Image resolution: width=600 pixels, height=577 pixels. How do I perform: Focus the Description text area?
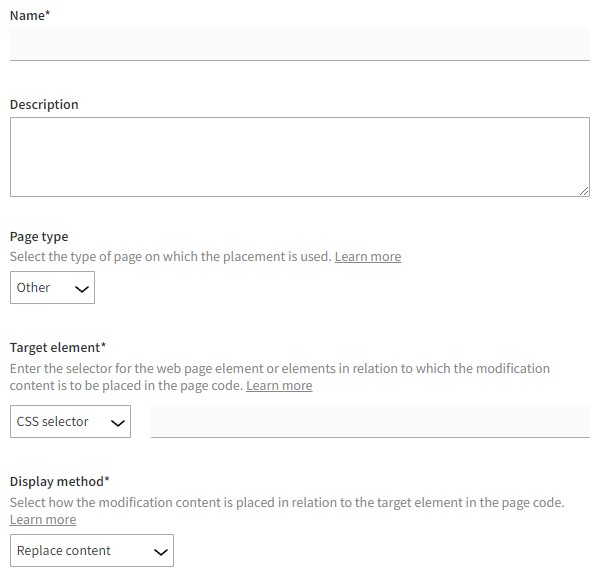pyautogui.click(x=300, y=157)
